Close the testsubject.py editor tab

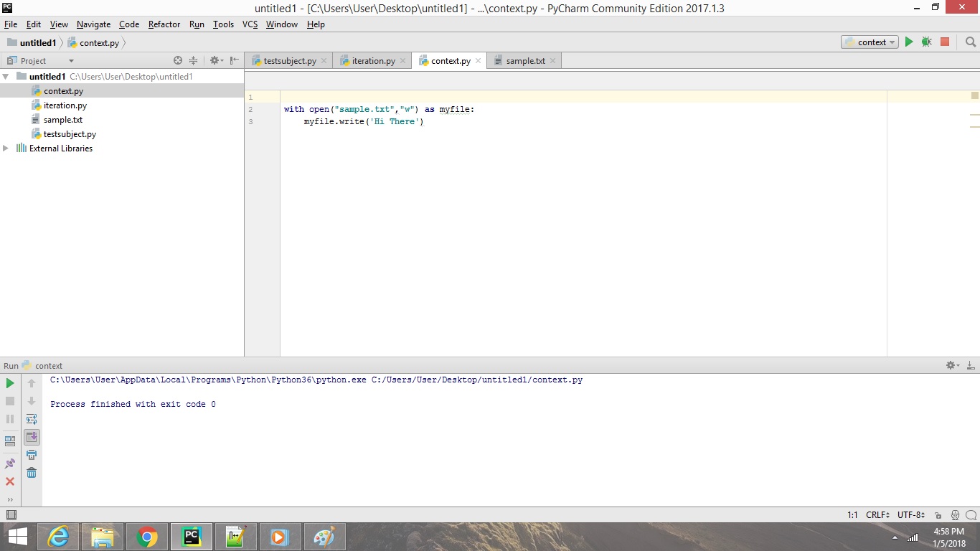tap(324, 61)
